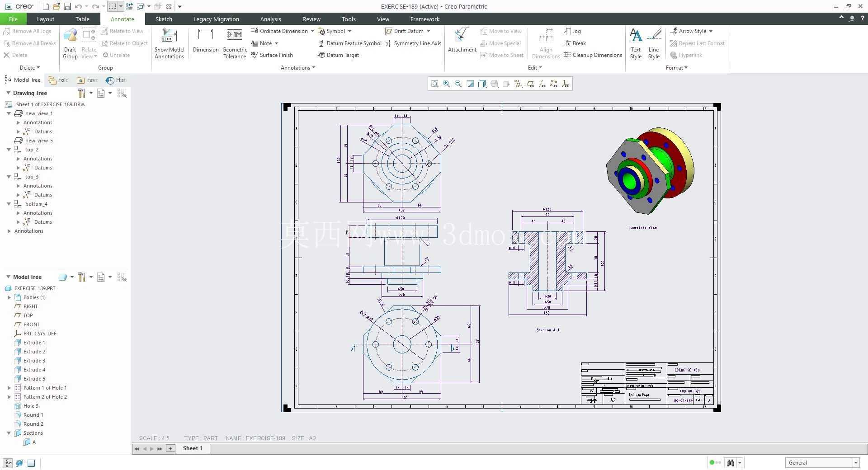Collapse the Sections node

[9, 433]
